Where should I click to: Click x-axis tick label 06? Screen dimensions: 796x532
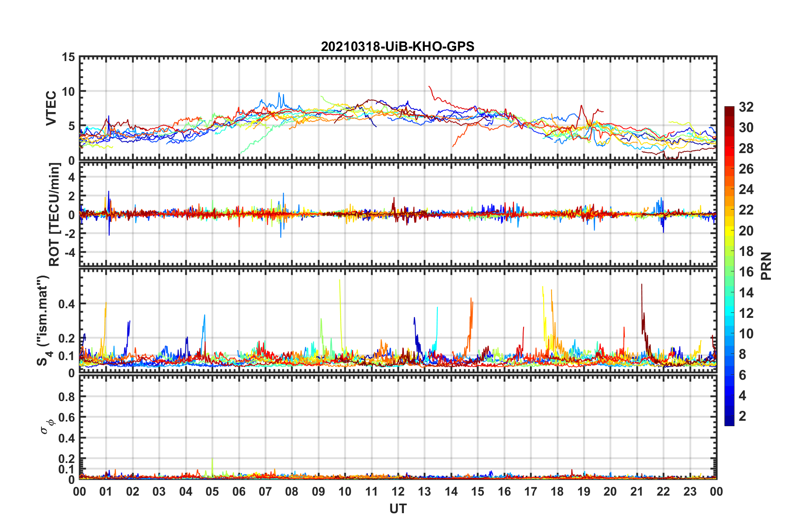tap(239, 491)
